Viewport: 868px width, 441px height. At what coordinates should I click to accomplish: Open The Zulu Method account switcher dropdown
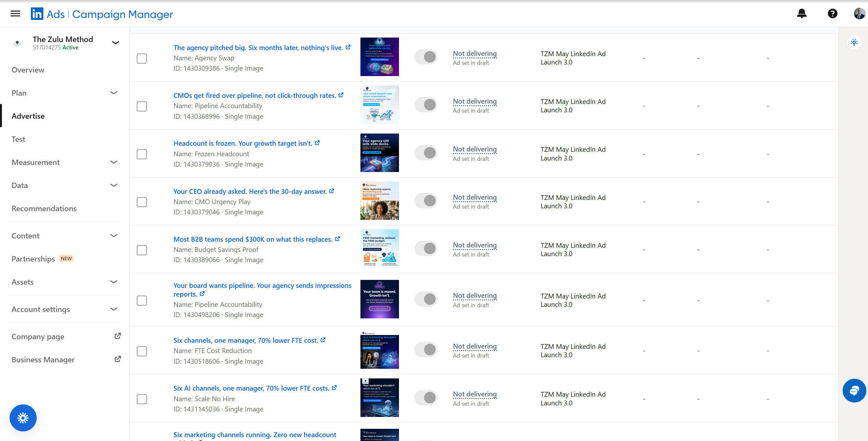click(116, 42)
